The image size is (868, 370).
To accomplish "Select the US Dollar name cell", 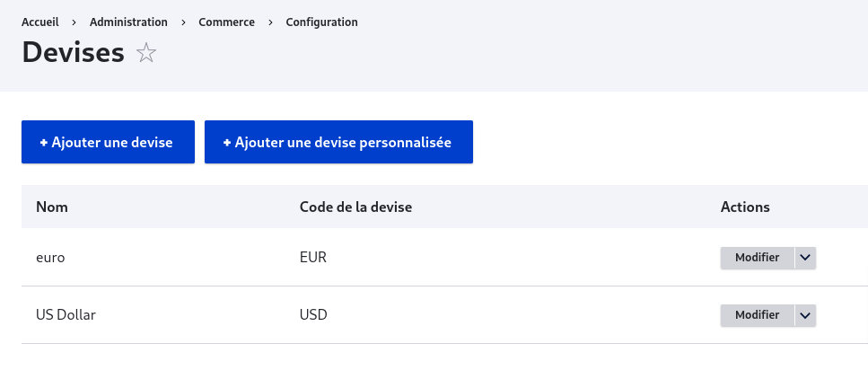I will coord(66,315).
